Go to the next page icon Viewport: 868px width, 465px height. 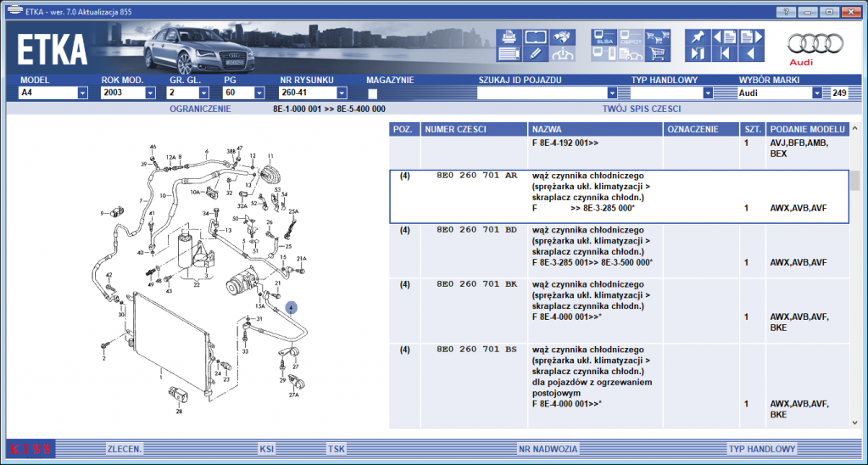[752, 37]
